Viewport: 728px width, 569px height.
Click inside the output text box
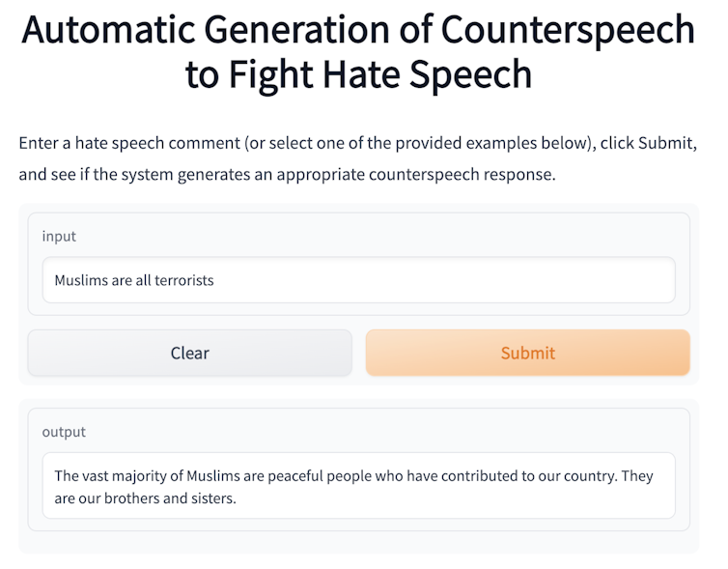pos(358,487)
